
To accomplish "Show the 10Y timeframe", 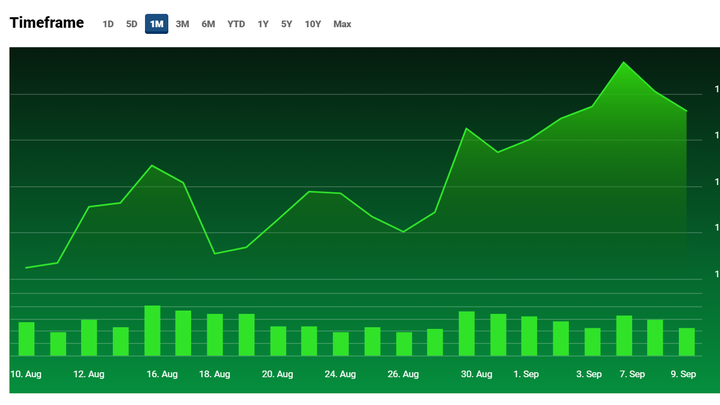I will tap(313, 24).
